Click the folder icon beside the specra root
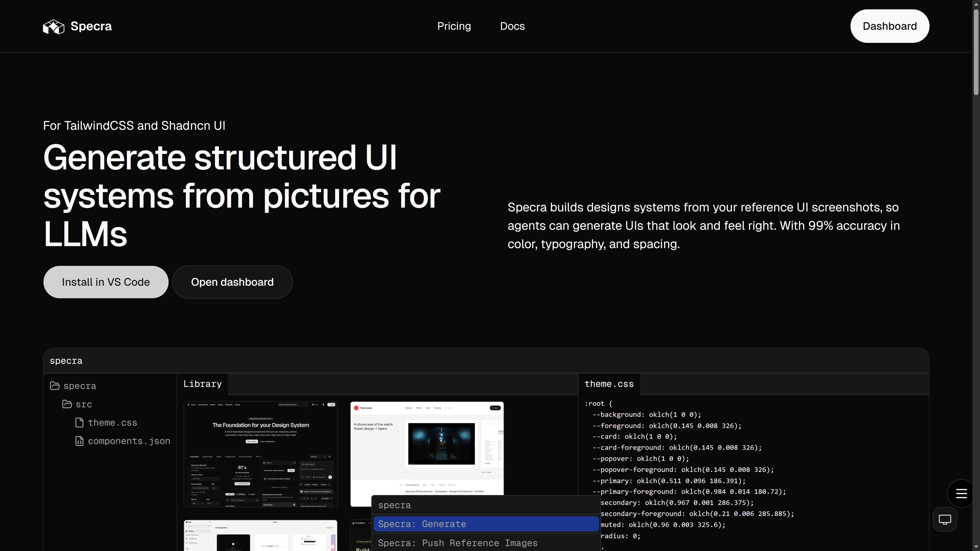 click(54, 386)
